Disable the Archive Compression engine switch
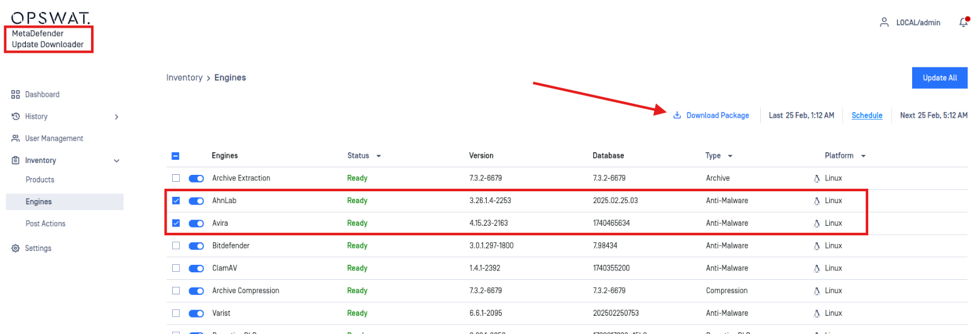980x334 pixels. 197,291
